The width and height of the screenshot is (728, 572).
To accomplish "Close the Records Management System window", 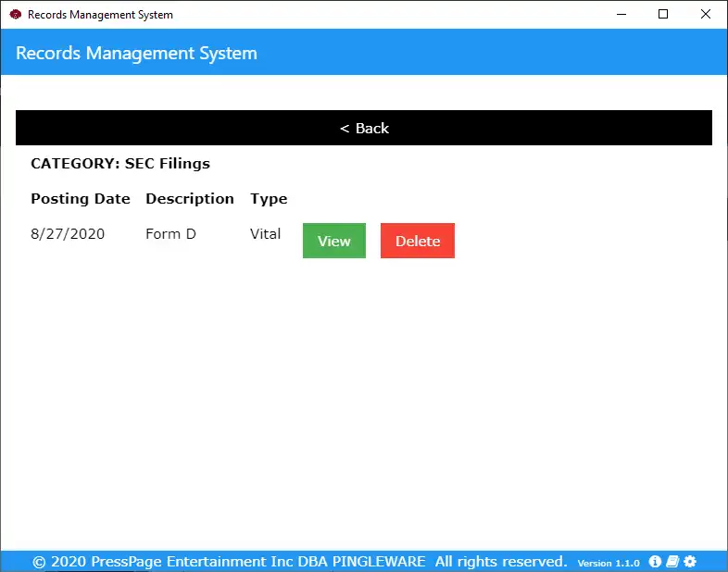I will [x=705, y=15].
